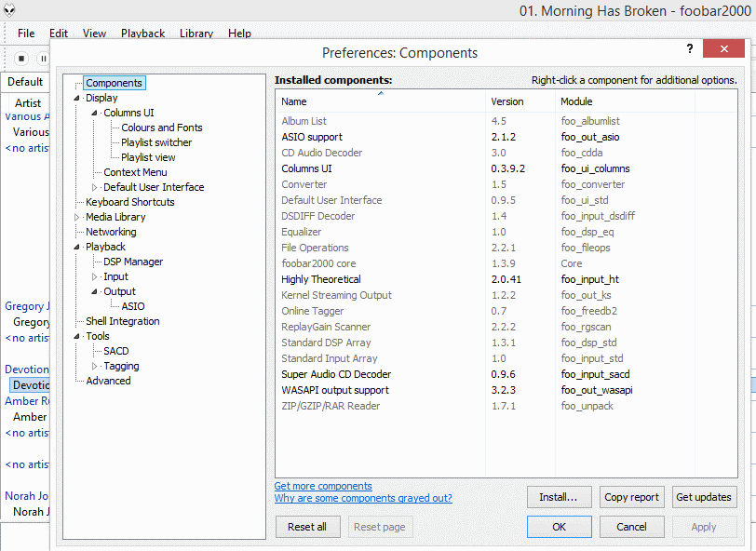The height and width of the screenshot is (551, 756).
Task: Select the WASAPI output support row
Action: coord(335,390)
